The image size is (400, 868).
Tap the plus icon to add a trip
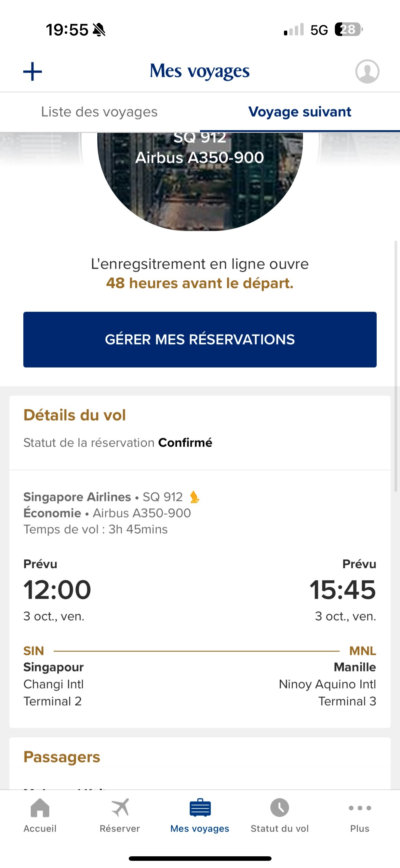(x=32, y=72)
